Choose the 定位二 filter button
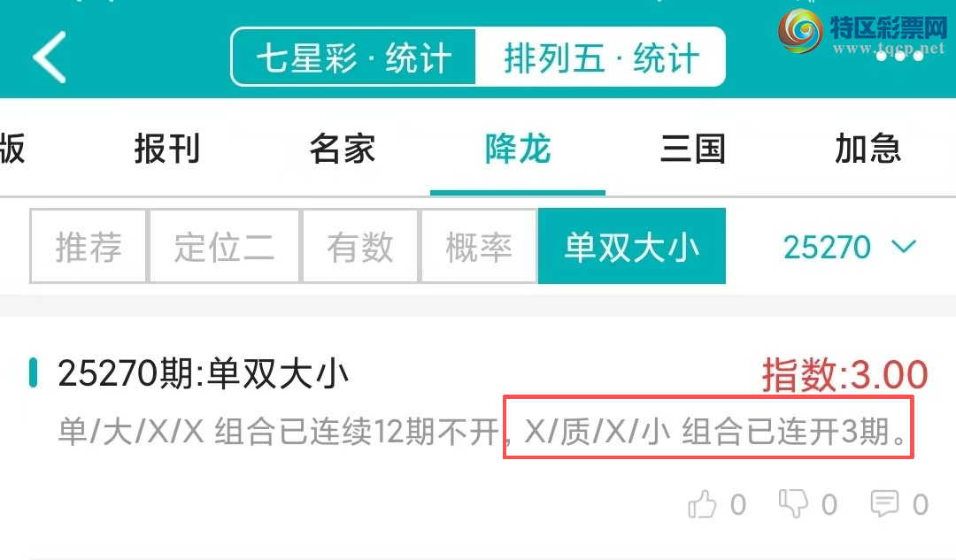Viewport: 956px width, 560px height. (x=224, y=246)
